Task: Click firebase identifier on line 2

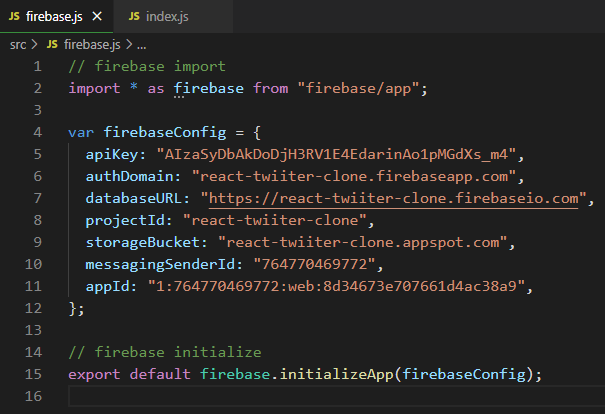Action: tap(209, 88)
